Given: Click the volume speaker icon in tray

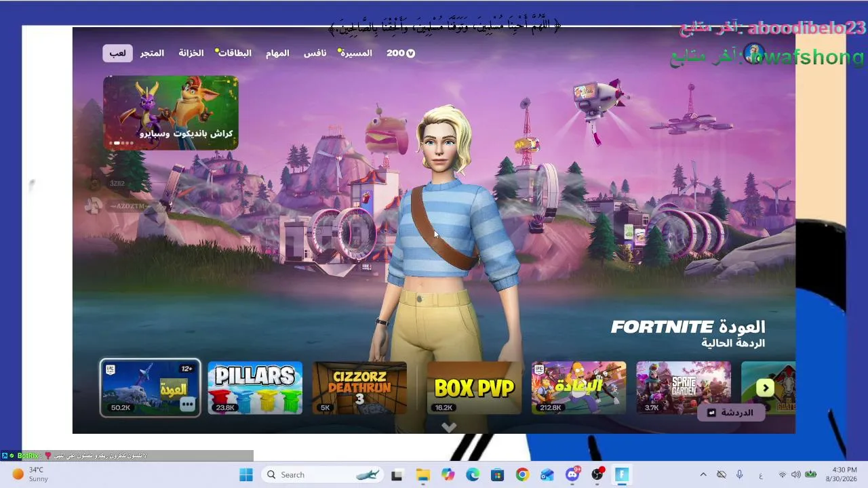Looking at the screenshot, I should 795,474.
